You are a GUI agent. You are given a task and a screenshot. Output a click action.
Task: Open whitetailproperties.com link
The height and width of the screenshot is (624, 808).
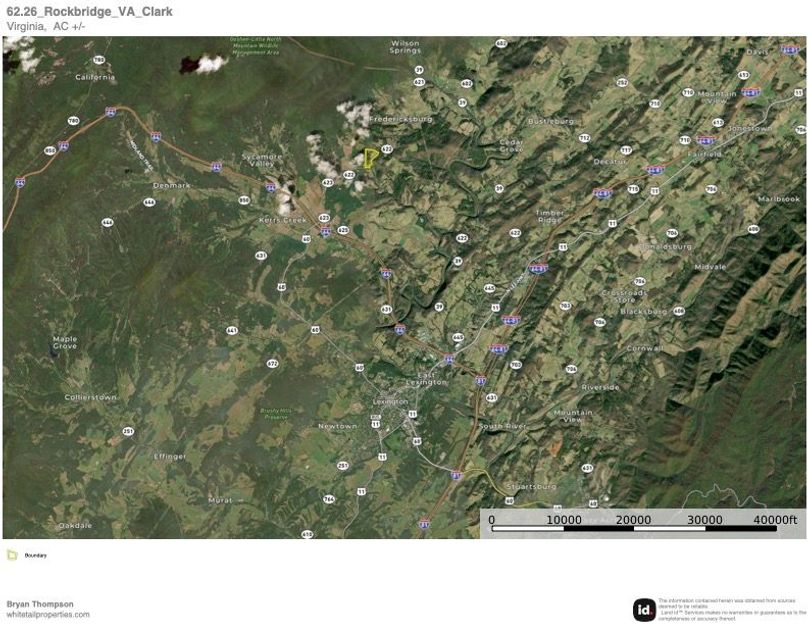point(45,612)
